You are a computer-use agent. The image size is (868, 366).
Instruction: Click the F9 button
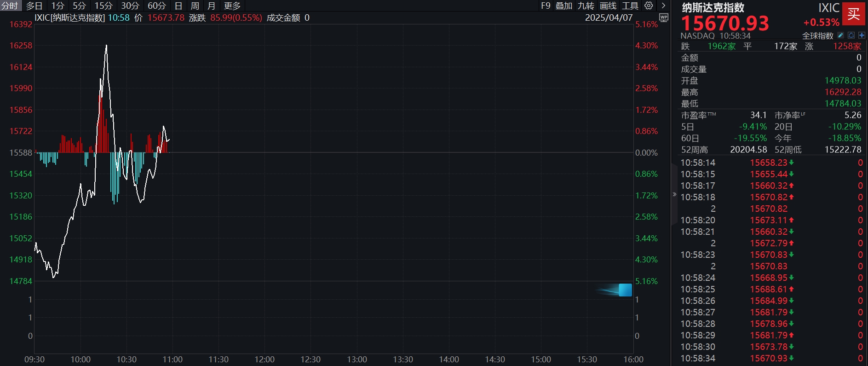click(x=546, y=6)
